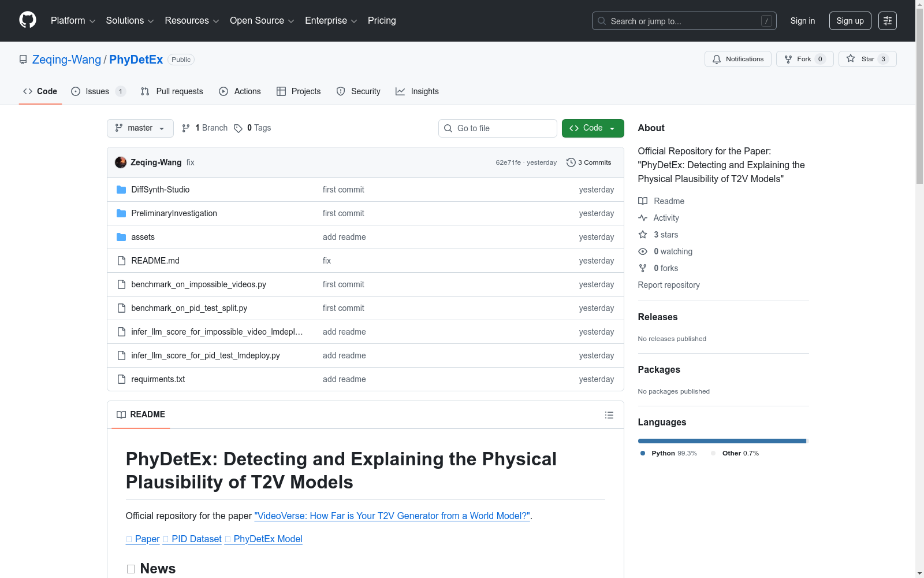
Task: Switch to the Actions tab
Action: coord(240,91)
